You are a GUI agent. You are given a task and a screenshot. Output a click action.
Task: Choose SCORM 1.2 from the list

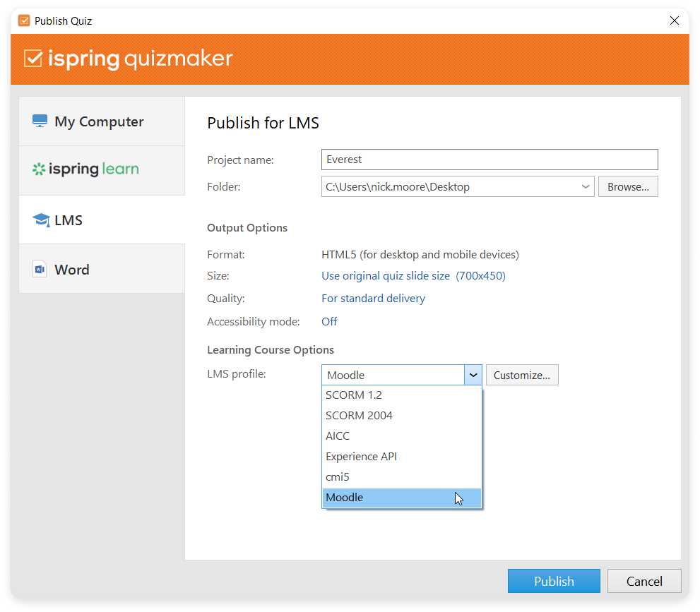coord(401,395)
